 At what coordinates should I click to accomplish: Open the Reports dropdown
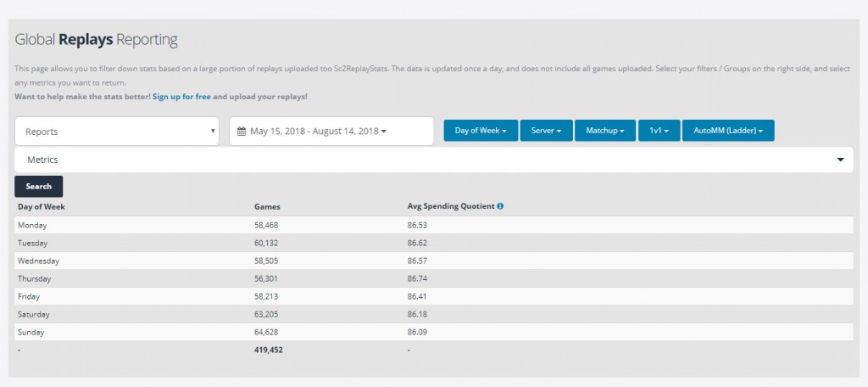click(117, 132)
